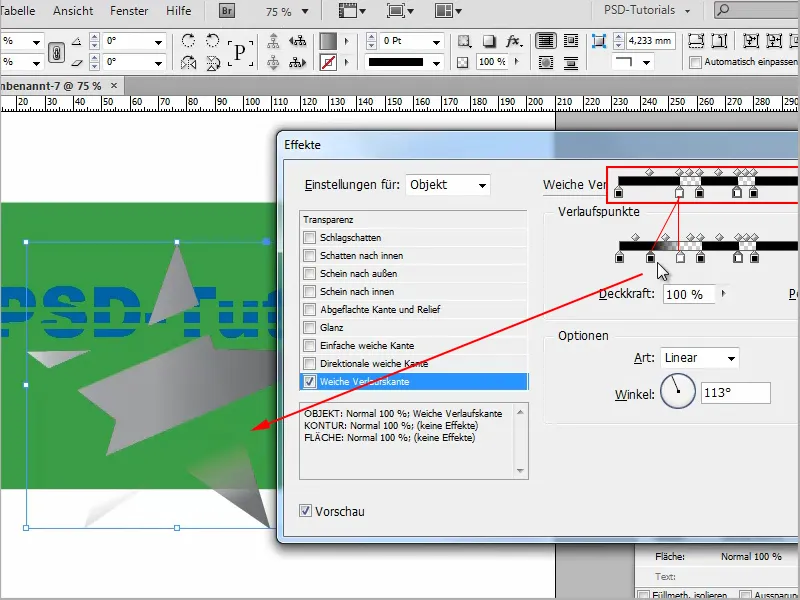Open the Deckkraft slider arrow

pos(723,293)
